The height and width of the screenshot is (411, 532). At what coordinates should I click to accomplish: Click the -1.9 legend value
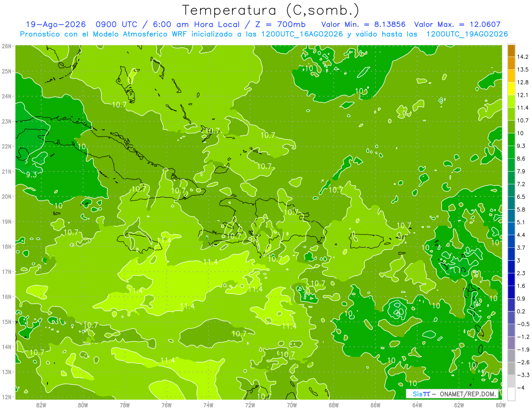pos(523,349)
